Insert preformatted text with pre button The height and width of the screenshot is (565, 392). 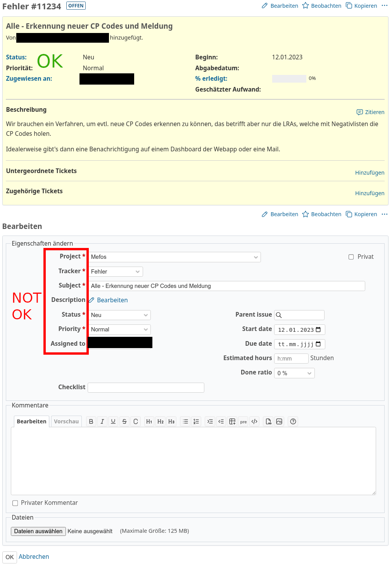coord(243,421)
